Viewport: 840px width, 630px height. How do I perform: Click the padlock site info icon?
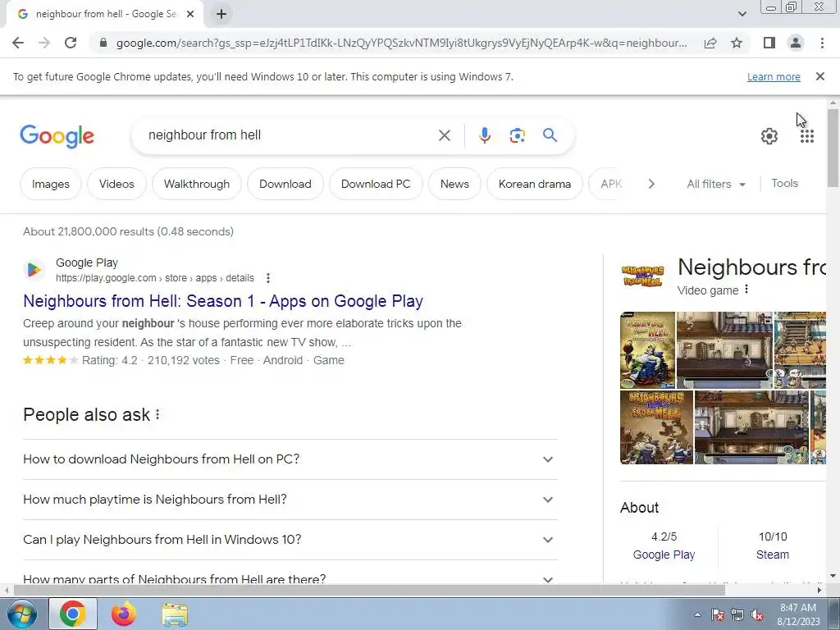[x=103, y=43]
